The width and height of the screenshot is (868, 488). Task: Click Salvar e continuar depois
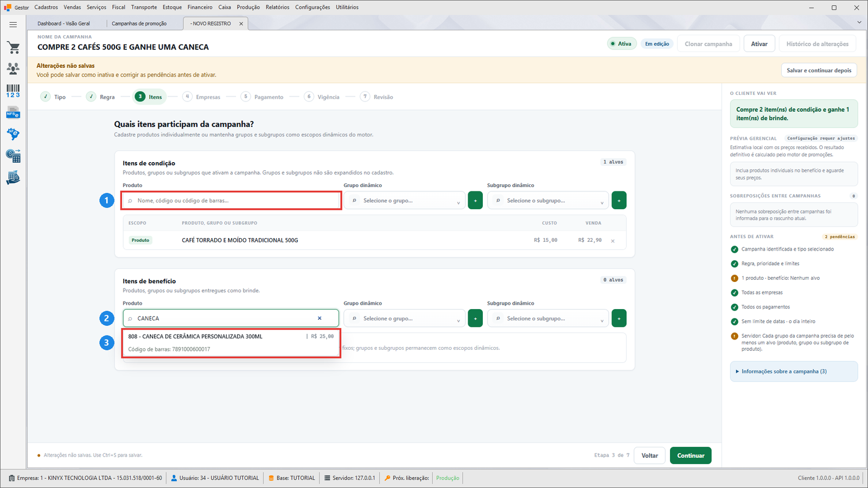pos(819,70)
